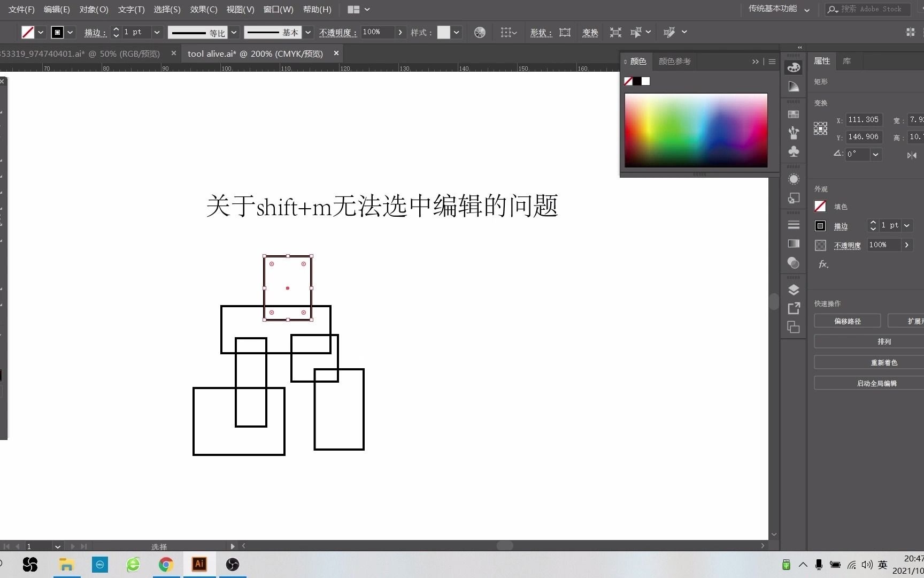Open the Gradient panel icon in dock
Screen dimensions: 924x578
coord(794,244)
